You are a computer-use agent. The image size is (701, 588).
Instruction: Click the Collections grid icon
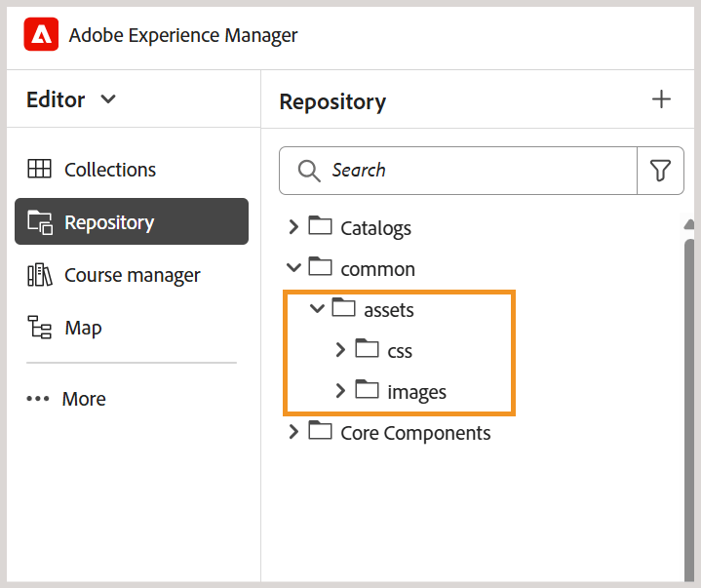[40, 169]
